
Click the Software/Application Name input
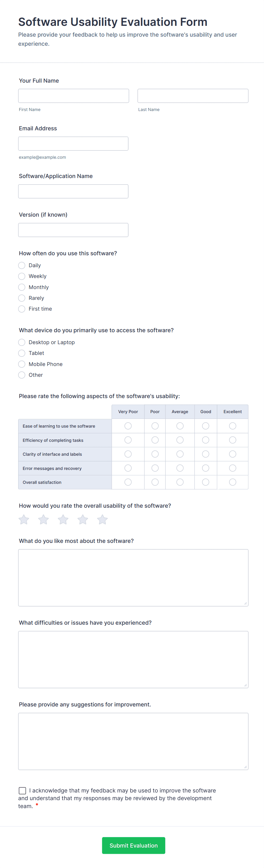coord(73,191)
